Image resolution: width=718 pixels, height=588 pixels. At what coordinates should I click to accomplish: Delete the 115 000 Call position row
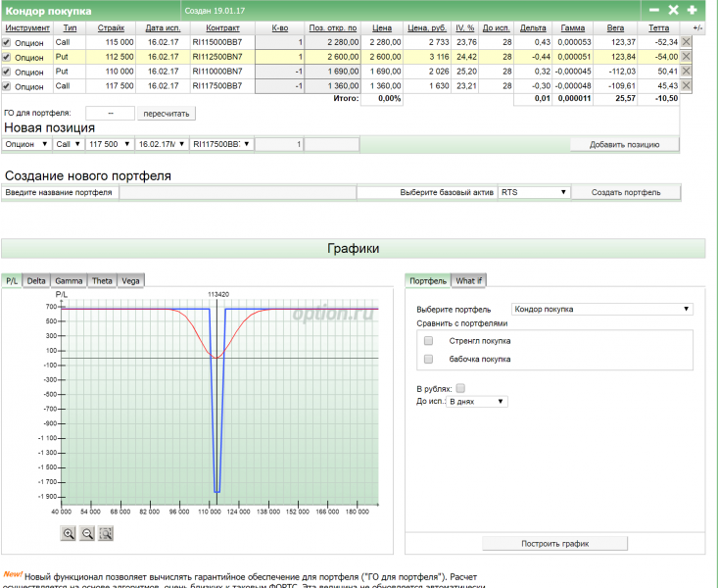686,42
